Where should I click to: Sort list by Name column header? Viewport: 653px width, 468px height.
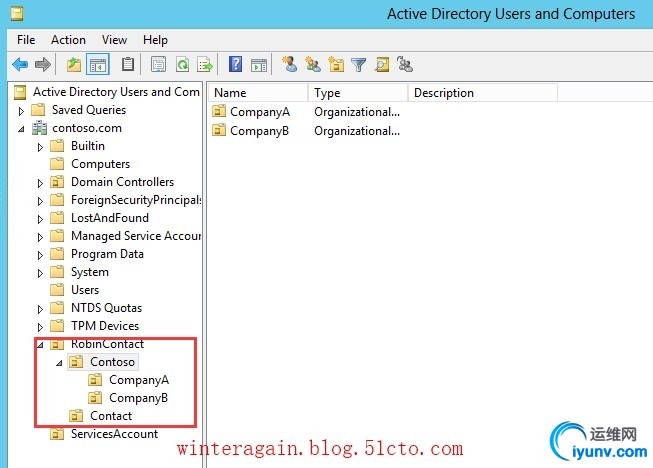[258, 92]
